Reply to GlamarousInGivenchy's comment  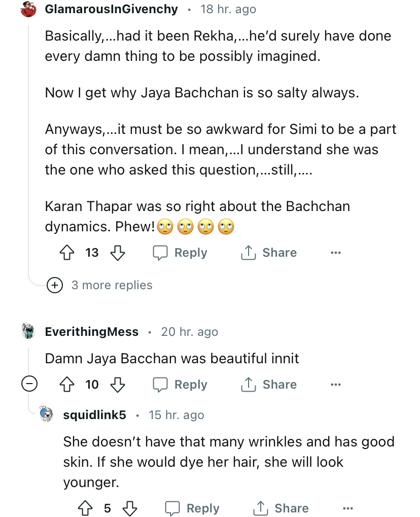pyautogui.click(x=181, y=253)
